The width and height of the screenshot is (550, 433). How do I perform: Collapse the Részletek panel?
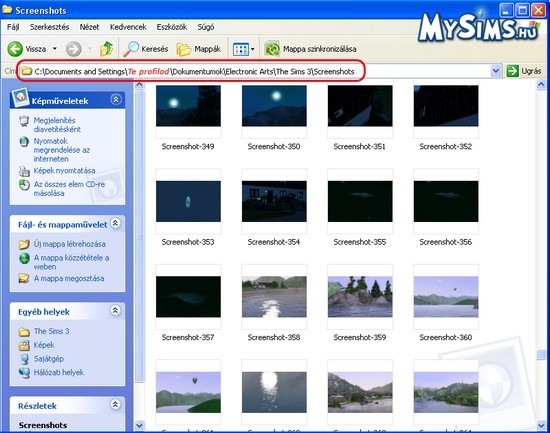(115, 405)
